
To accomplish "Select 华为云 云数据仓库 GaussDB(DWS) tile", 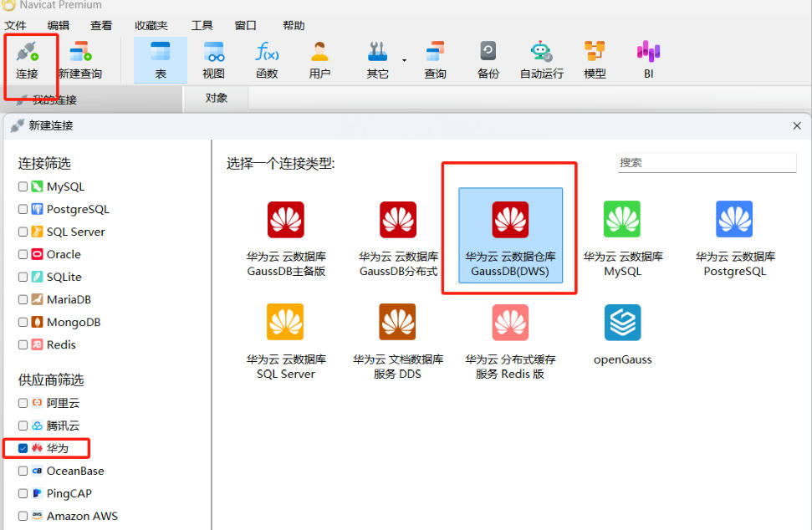I will click(511, 236).
